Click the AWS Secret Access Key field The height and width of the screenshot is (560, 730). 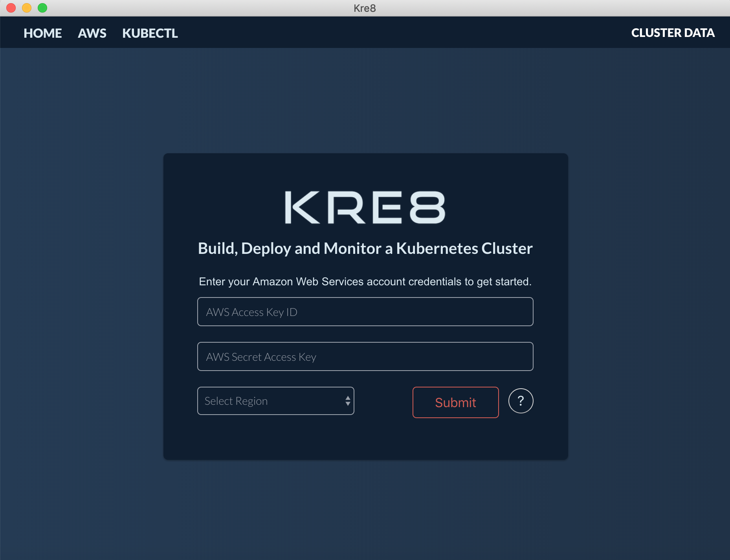(365, 356)
